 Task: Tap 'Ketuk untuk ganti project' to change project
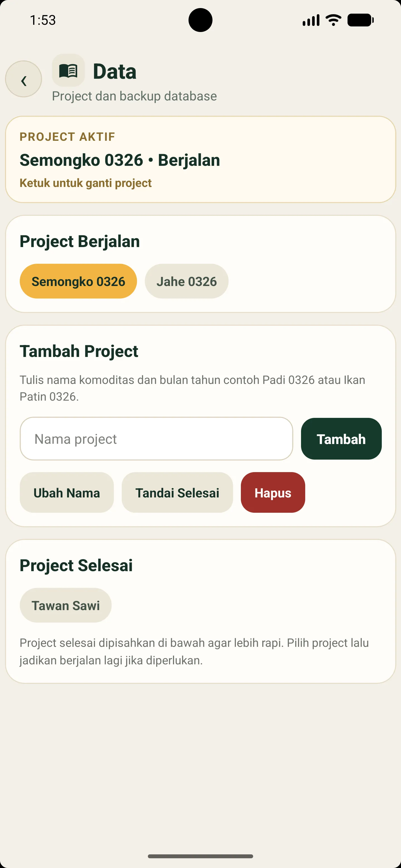point(85,183)
